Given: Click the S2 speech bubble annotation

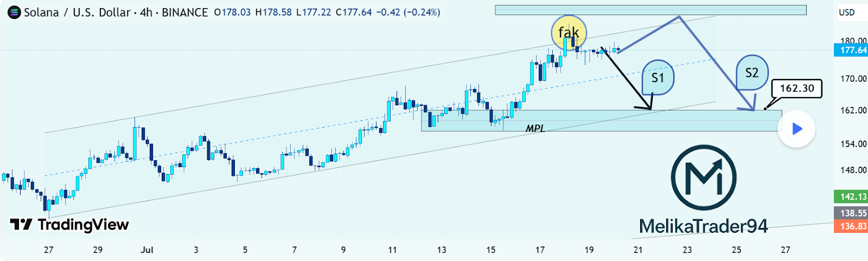Looking at the screenshot, I should 752,73.
